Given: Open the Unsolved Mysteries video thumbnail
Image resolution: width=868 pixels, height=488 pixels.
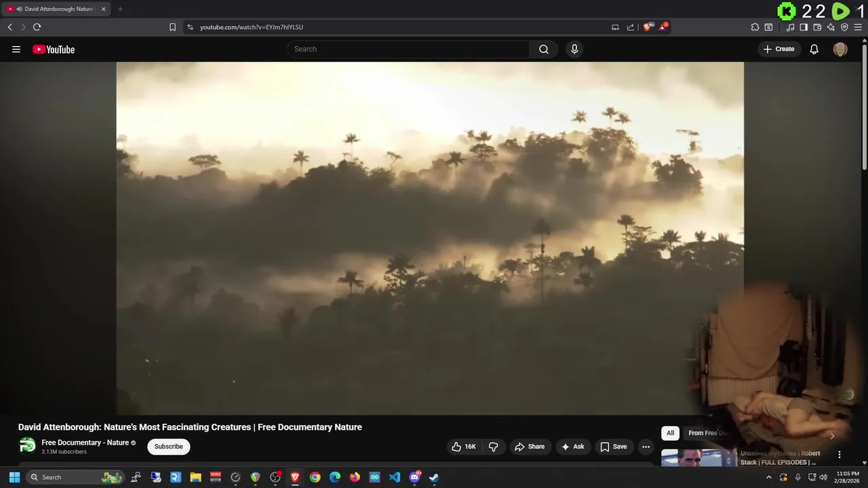Looking at the screenshot, I should (x=698, y=457).
